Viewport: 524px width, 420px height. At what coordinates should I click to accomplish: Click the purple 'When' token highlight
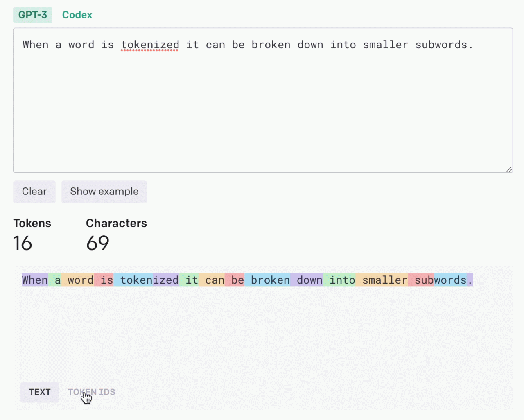pyautogui.click(x=35, y=280)
